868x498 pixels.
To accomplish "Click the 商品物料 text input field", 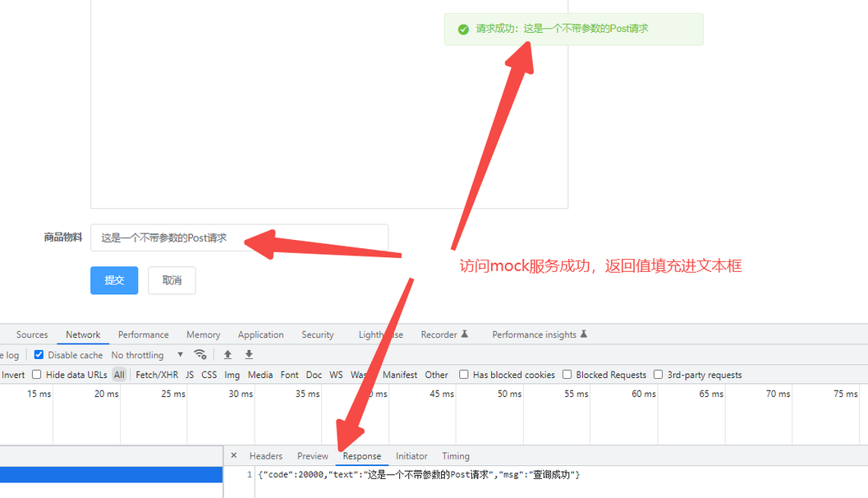I will [239, 237].
